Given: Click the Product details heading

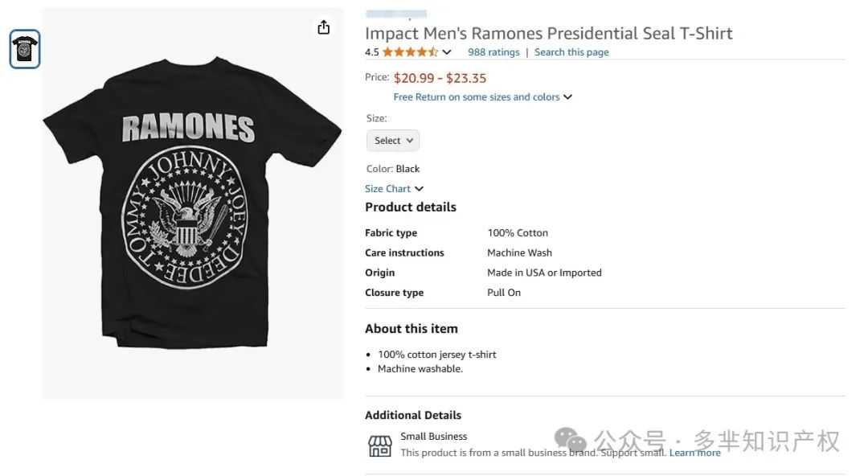Looking at the screenshot, I should click(410, 207).
